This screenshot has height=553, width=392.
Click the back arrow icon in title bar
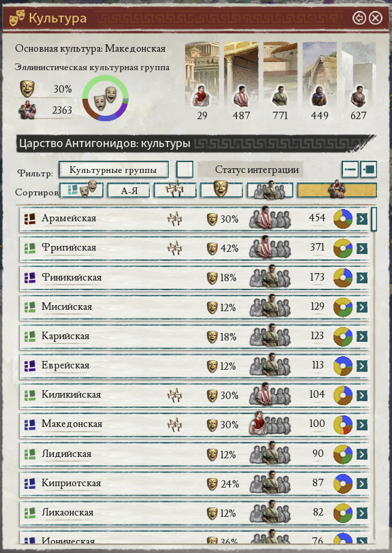(359, 18)
